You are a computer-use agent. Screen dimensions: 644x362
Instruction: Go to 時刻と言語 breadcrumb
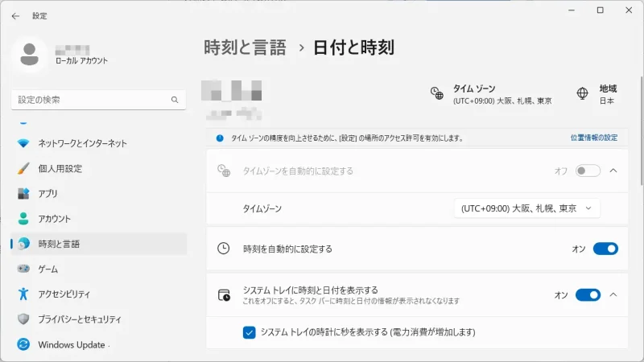[x=245, y=47]
